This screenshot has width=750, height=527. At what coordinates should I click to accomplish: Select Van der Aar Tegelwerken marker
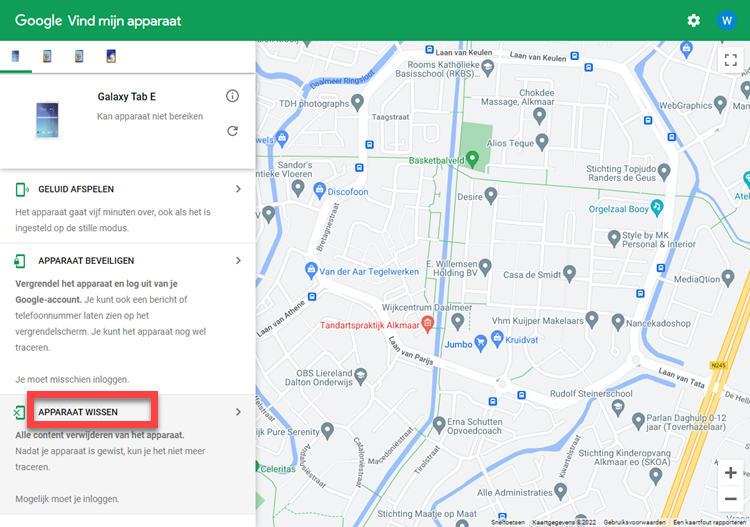311,270
